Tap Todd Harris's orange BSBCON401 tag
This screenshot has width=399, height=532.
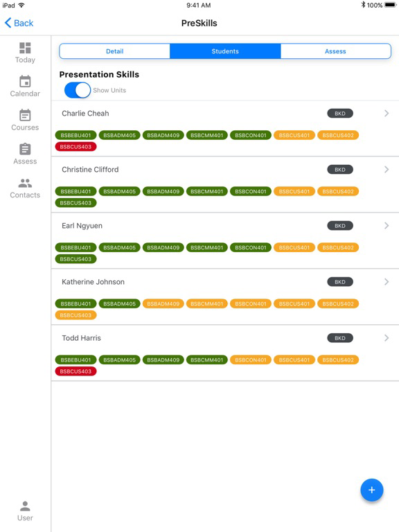coord(251,360)
